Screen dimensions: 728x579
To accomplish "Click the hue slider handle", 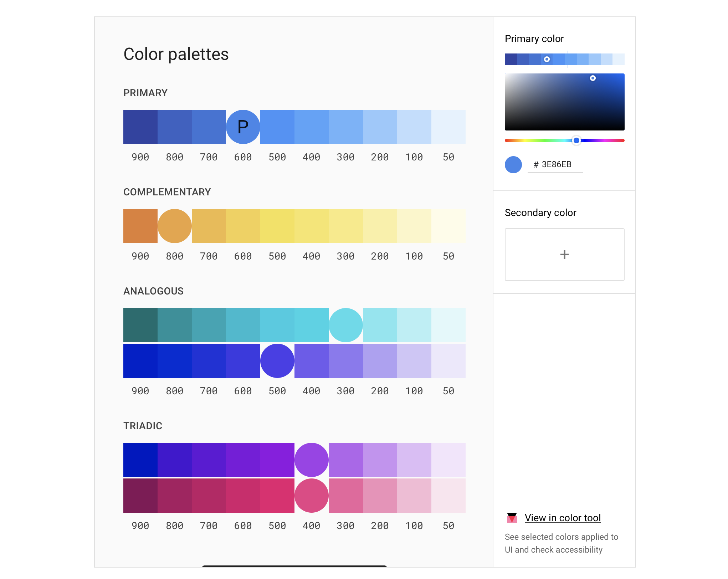I will tap(576, 140).
